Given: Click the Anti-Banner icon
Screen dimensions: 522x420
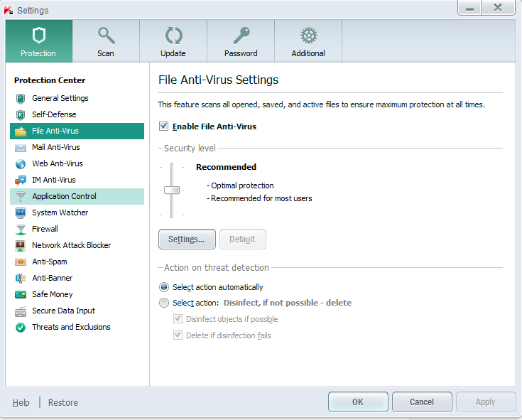Looking at the screenshot, I should pyautogui.click(x=21, y=278).
